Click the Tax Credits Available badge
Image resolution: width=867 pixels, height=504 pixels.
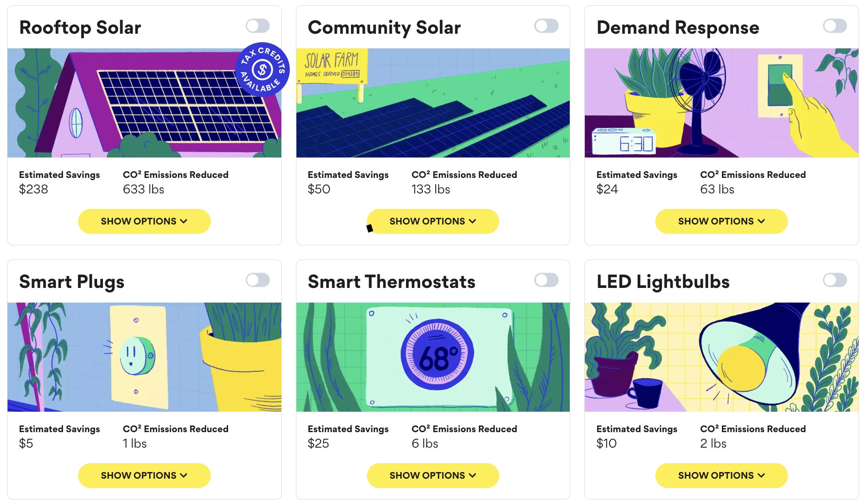[x=262, y=70]
